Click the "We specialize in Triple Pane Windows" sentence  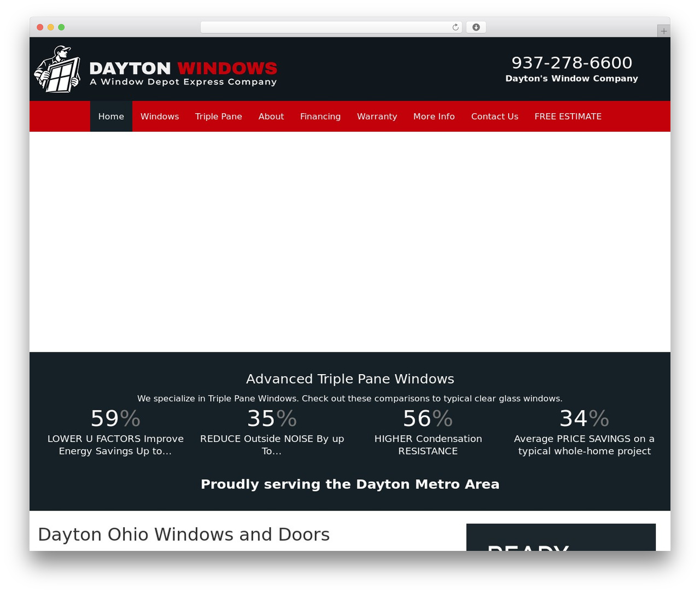350,398
